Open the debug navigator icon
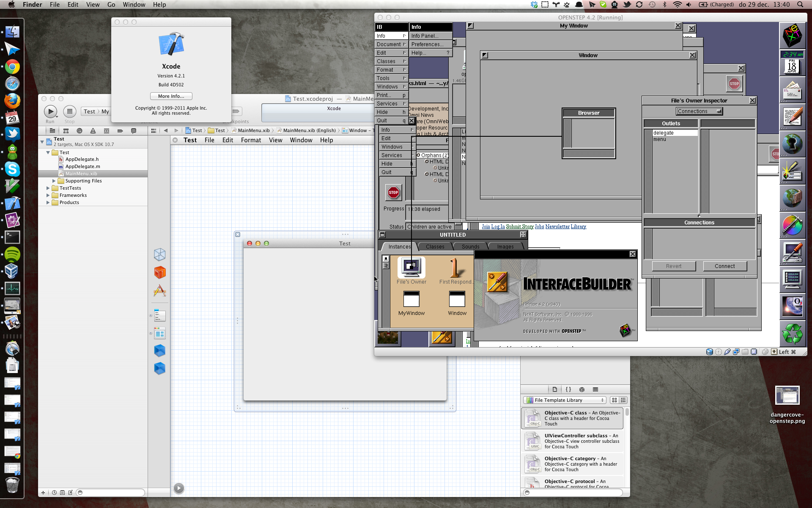This screenshot has height=508, width=812. coord(107,131)
